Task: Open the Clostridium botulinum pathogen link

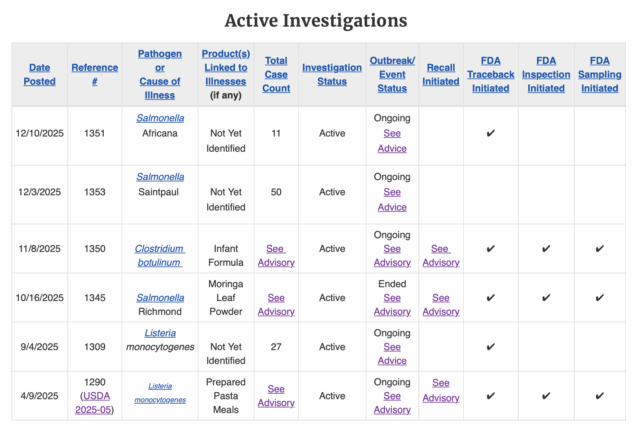Action: coord(160,255)
